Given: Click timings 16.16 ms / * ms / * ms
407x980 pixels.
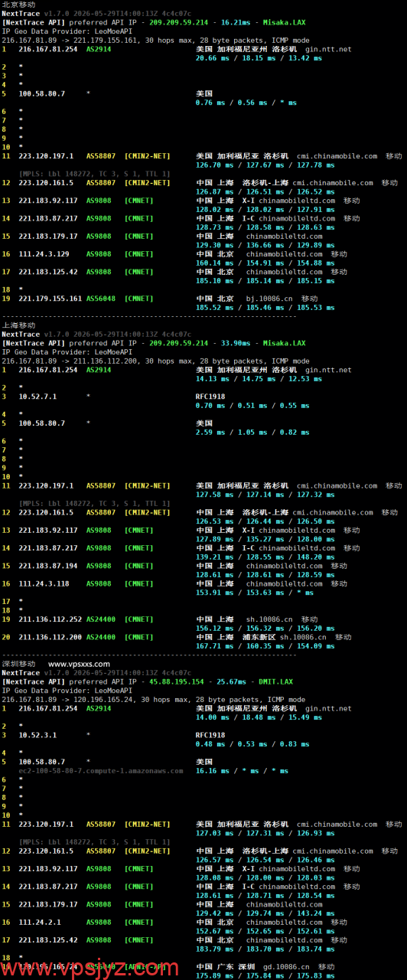Looking at the screenshot, I should pos(242,771).
